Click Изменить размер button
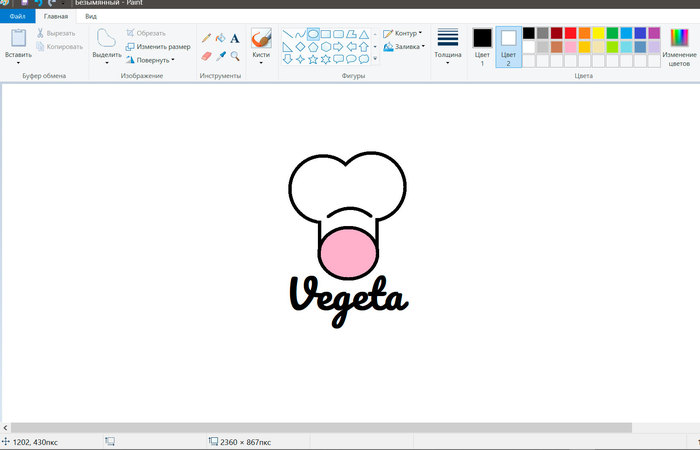 tap(158, 46)
